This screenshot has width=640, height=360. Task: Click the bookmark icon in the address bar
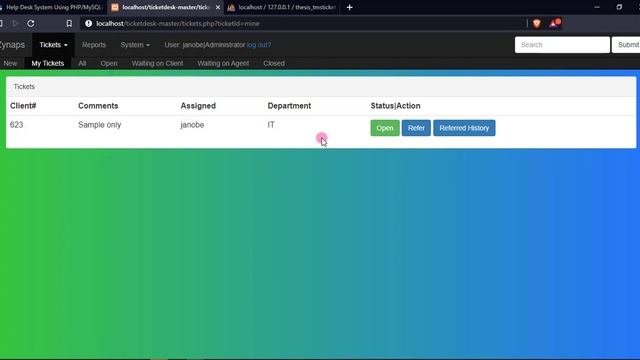[x=69, y=23]
